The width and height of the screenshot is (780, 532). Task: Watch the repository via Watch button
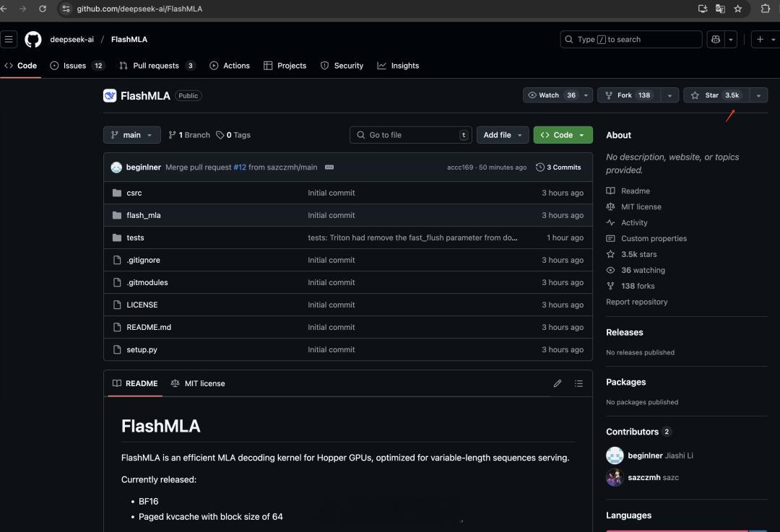click(x=551, y=95)
